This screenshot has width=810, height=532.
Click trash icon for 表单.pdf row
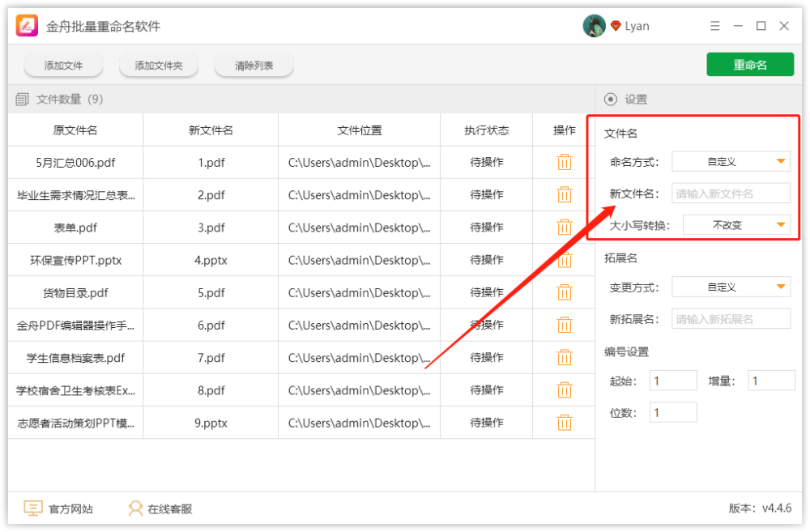click(565, 228)
